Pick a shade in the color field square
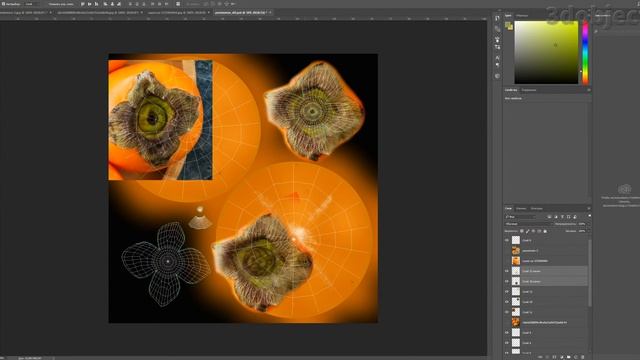 point(546,52)
